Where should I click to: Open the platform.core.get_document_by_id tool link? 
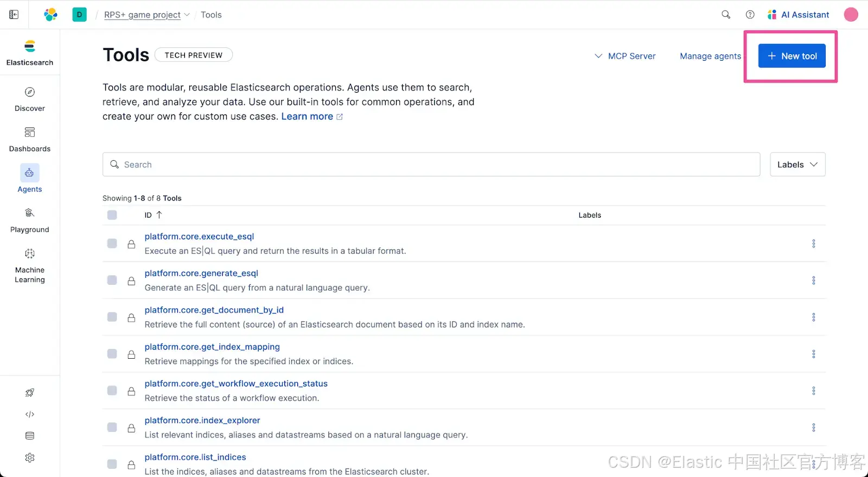tap(214, 310)
